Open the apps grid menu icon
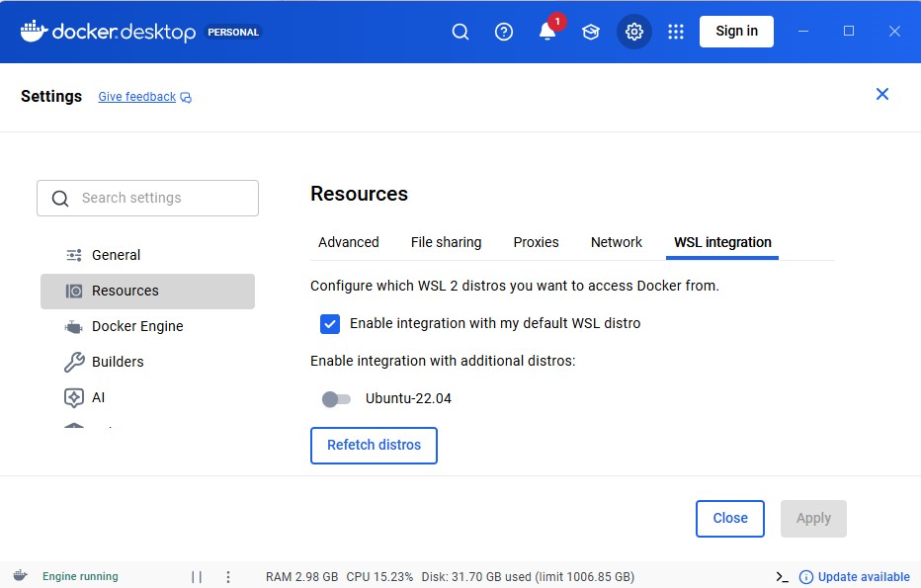Screen dimensions: 921x588 coord(676,32)
